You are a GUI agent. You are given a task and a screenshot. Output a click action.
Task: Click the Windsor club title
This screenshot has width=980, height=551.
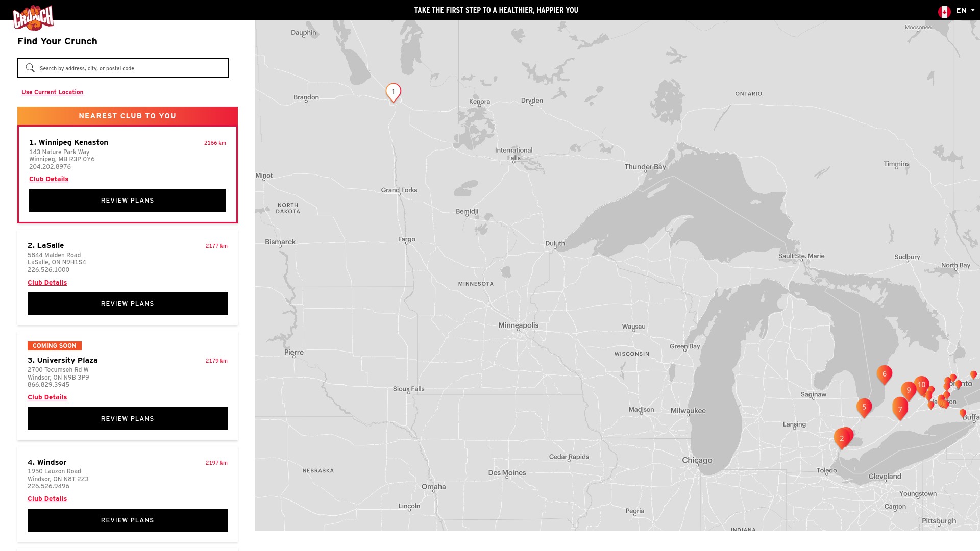pyautogui.click(x=47, y=462)
